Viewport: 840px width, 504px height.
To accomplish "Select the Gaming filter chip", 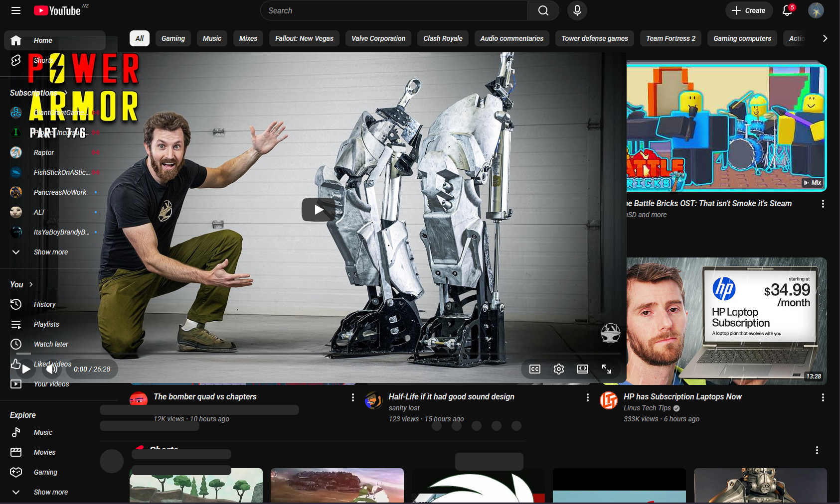I will [x=173, y=38].
